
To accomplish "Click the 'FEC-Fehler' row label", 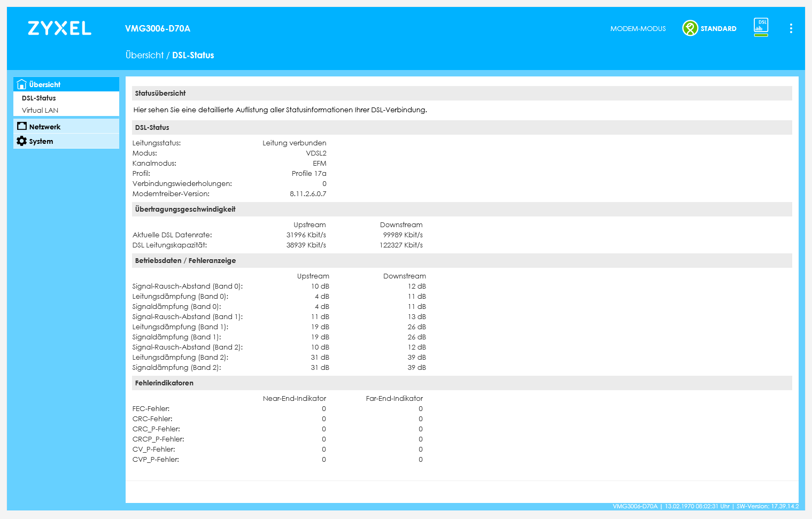I will point(151,409).
